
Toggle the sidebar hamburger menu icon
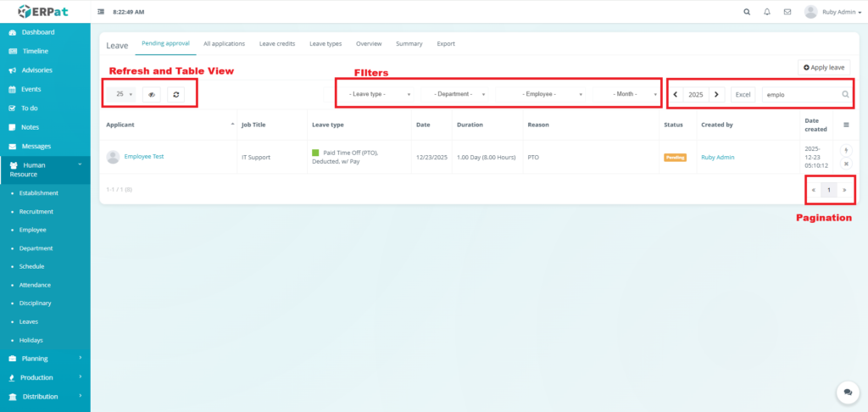click(x=102, y=12)
